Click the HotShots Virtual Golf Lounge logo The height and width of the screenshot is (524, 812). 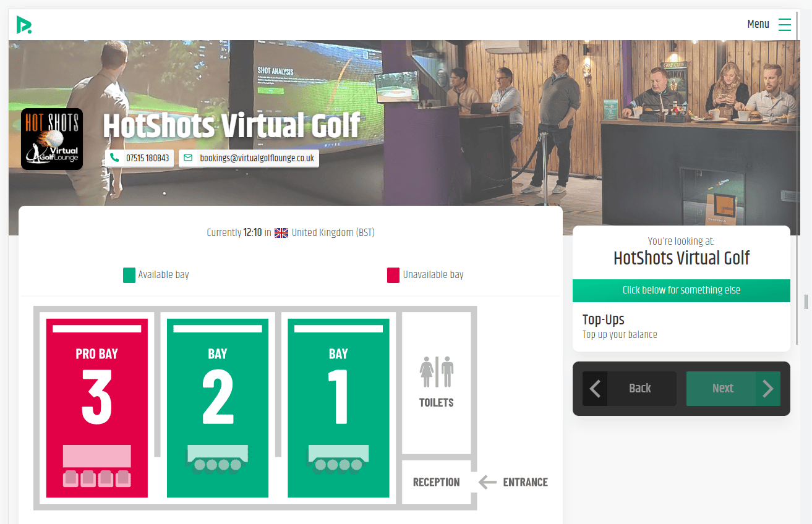pos(52,139)
